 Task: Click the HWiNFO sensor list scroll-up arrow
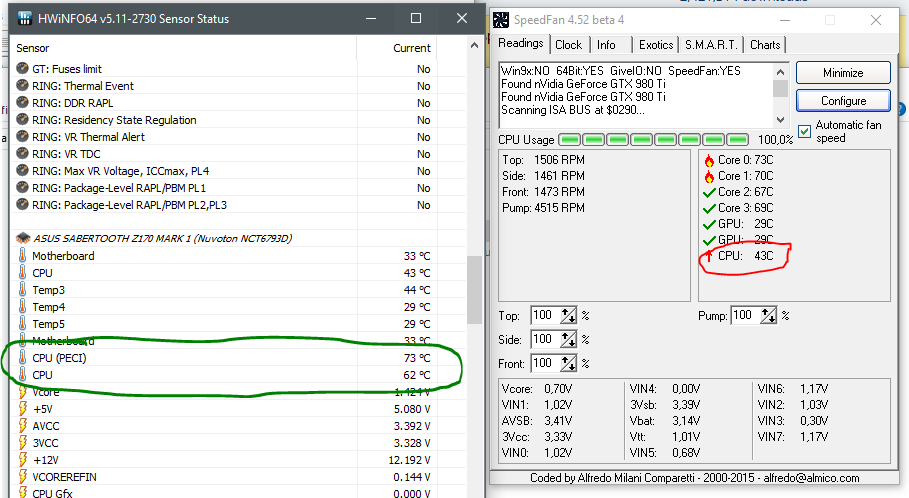coord(474,45)
